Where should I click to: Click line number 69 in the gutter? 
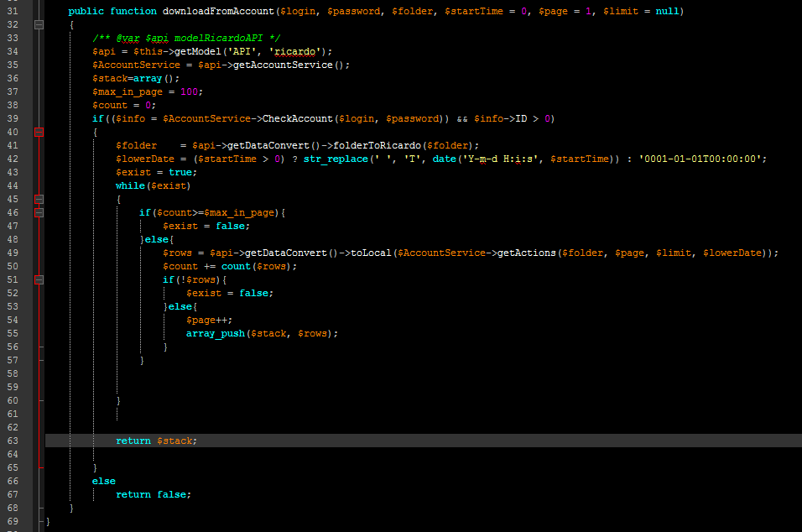click(x=13, y=521)
